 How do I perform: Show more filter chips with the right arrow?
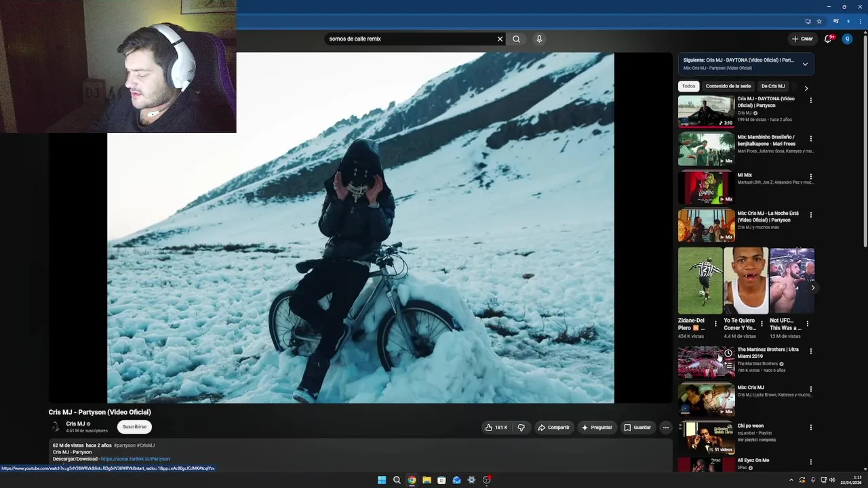click(806, 88)
